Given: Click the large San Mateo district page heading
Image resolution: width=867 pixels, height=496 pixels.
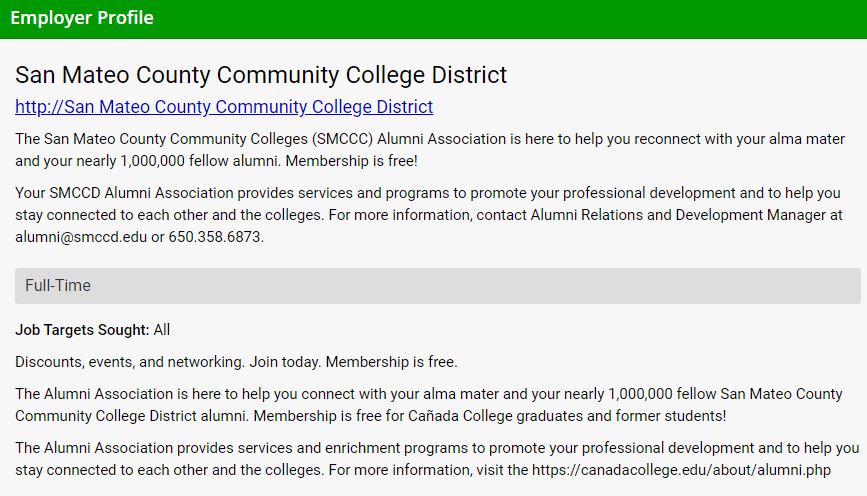Looking at the screenshot, I should (261, 75).
